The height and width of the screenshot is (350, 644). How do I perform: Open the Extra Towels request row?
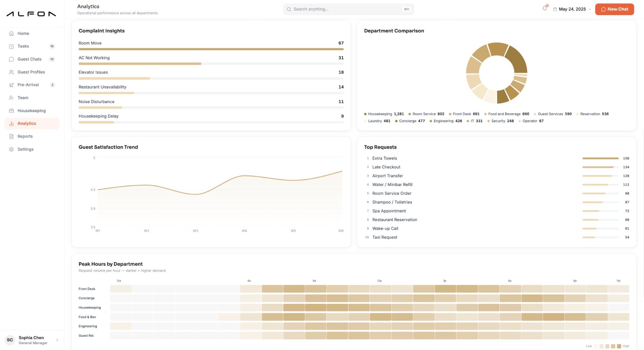point(497,158)
